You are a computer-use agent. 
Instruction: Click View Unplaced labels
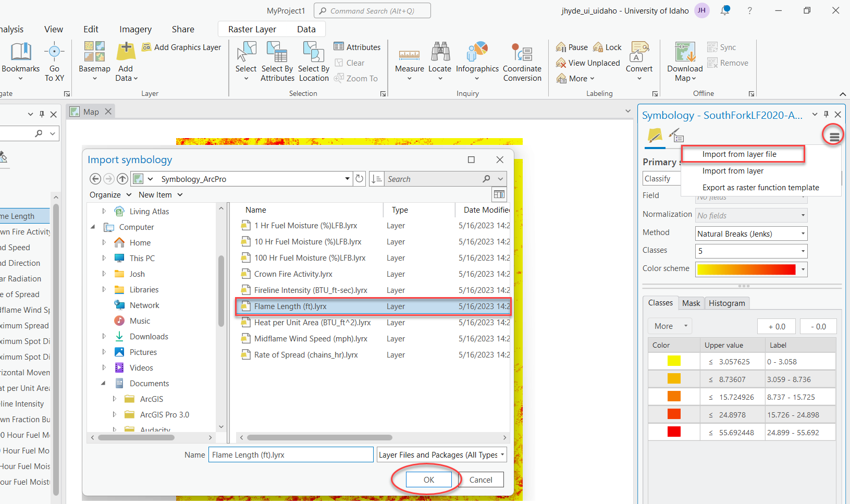tap(588, 63)
